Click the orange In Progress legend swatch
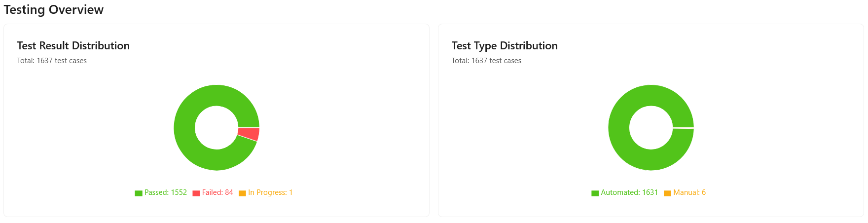Image resolution: width=868 pixels, height=223 pixels. point(242,193)
